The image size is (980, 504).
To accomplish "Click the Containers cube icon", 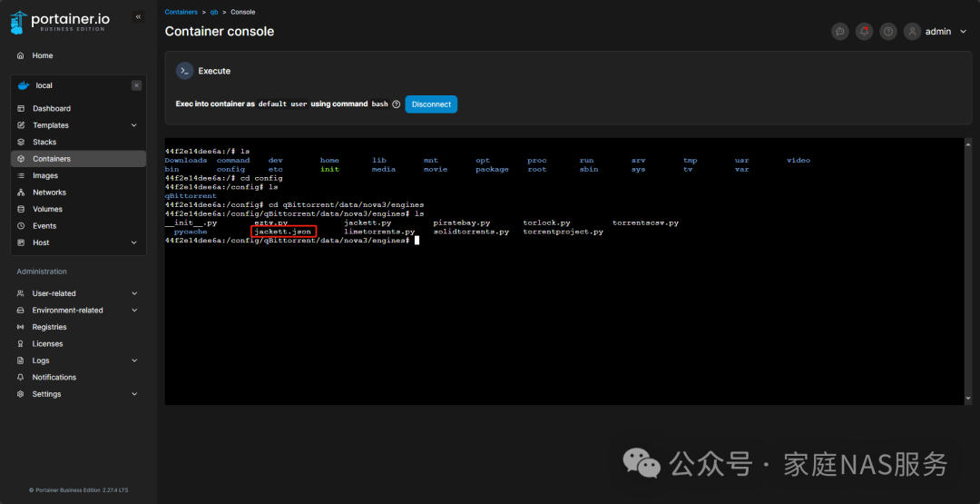I will point(21,159).
